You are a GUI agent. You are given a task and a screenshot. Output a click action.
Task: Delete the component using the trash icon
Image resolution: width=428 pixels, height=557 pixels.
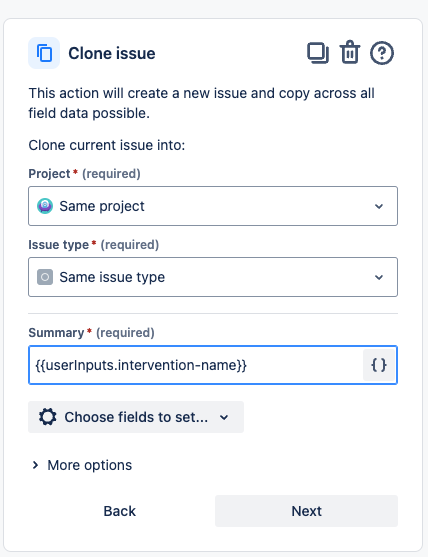tap(350, 53)
